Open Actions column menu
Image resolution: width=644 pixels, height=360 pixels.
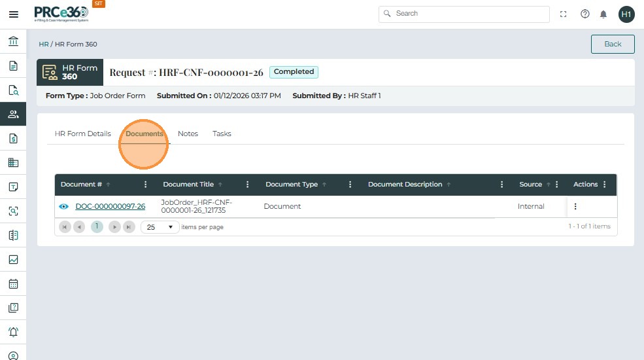(x=604, y=185)
